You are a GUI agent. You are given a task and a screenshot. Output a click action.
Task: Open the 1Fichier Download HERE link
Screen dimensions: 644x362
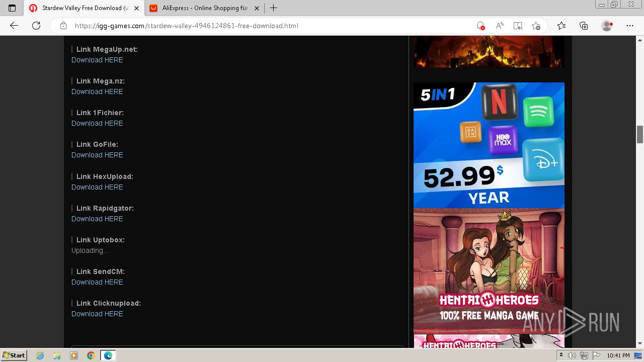97,123
